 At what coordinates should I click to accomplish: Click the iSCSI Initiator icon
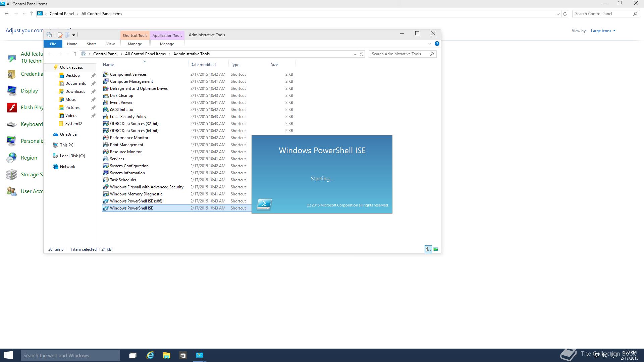point(106,110)
